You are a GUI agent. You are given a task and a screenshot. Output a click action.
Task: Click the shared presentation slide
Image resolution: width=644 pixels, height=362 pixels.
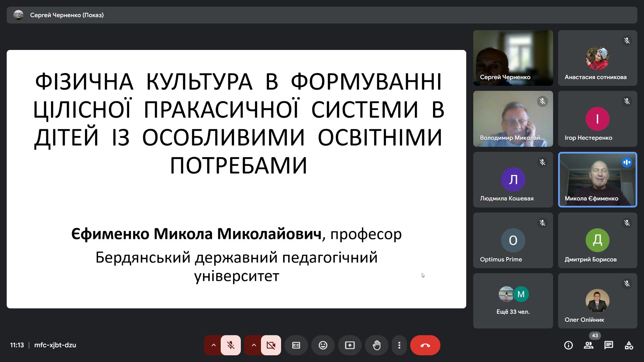(x=236, y=179)
